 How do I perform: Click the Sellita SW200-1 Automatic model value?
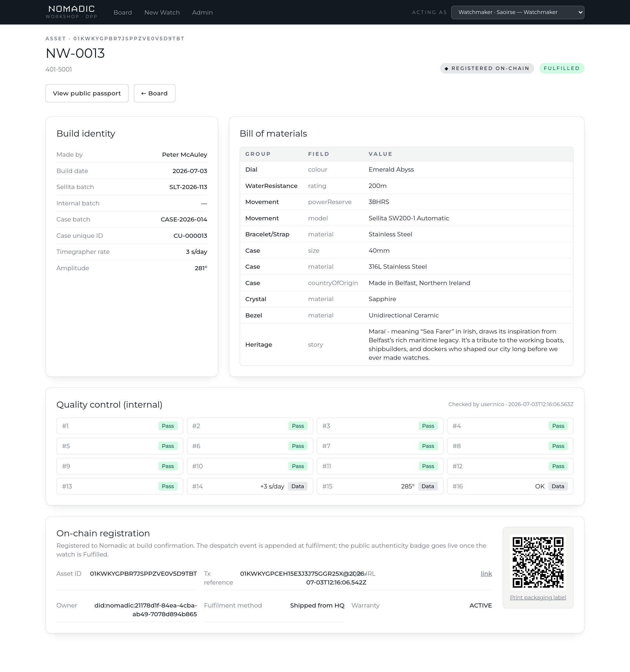[x=409, y=218]
